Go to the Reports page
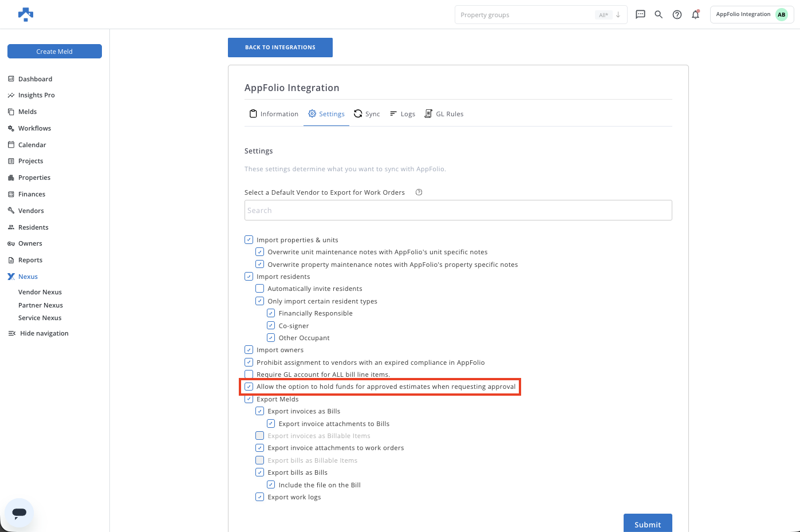The image size is (800, 532). 30,260
